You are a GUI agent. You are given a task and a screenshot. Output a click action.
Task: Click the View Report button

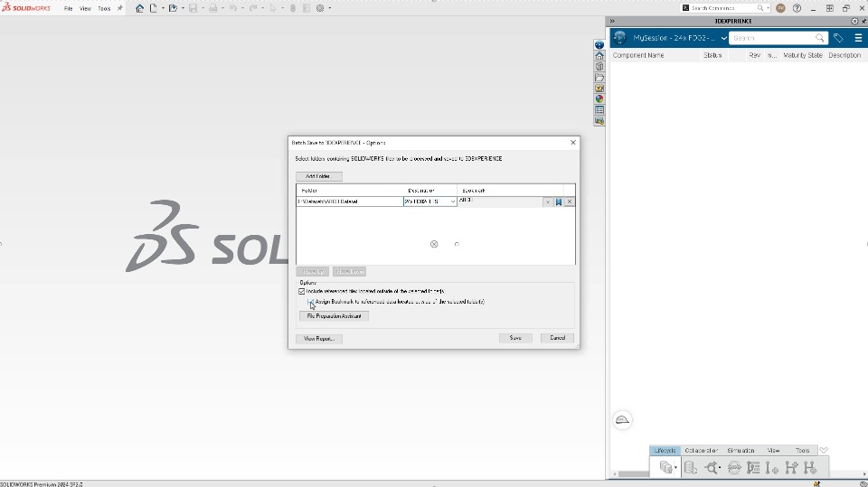click(319, 339)
